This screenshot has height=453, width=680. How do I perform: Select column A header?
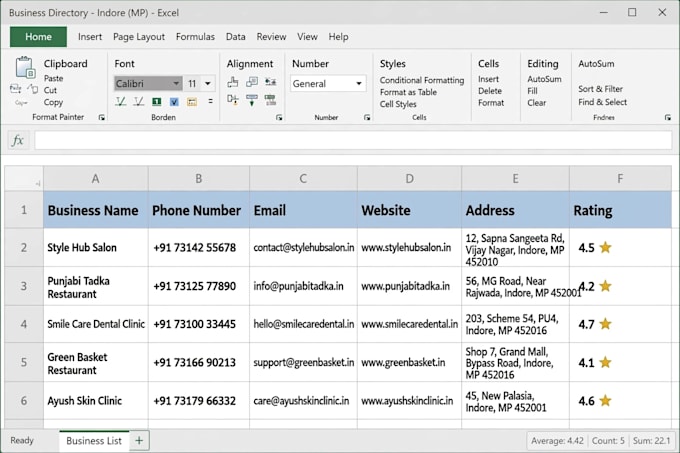tap(95, 178)
